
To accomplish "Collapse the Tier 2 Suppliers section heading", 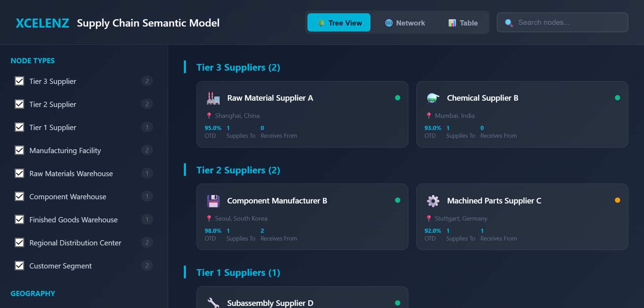I will click(238, 170).
